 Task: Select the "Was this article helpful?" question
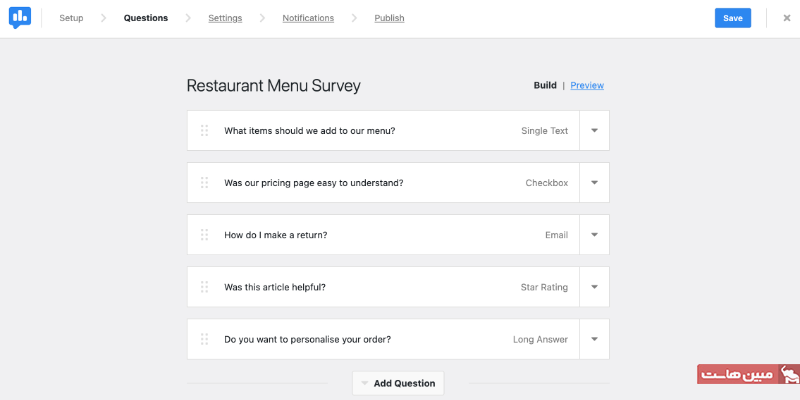point(275,287)
